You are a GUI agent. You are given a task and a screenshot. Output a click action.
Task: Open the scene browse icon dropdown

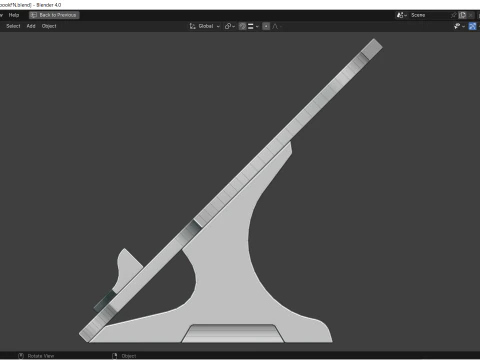pyautogui.click(x=402, y=15)
